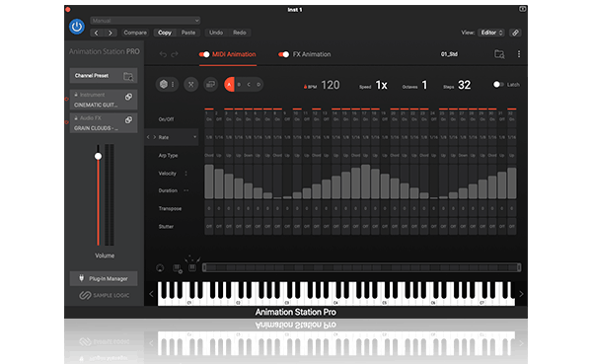
Task: Open the dots menu beside dice icon
Action: pos(173,85)
